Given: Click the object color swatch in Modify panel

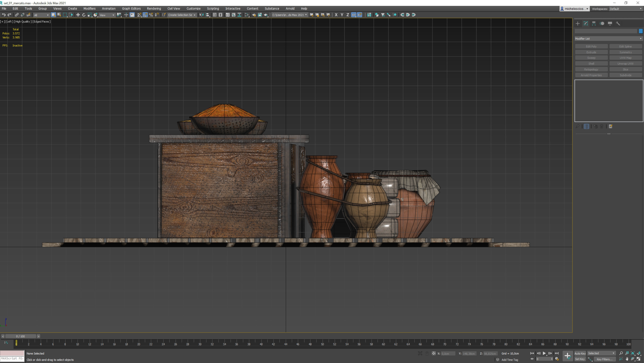Looking at the screenshot, I should [x=640, y=31].
